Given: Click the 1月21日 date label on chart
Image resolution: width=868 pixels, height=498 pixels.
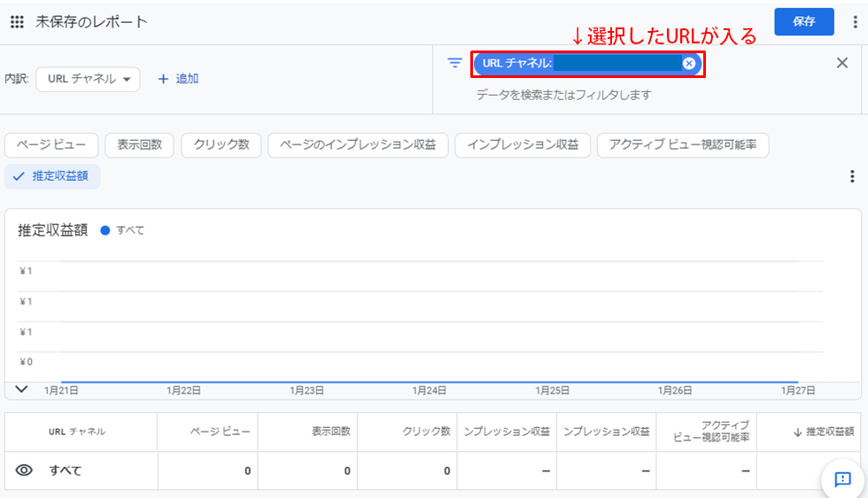Looking at the screenshot, I should click(61, 391).
